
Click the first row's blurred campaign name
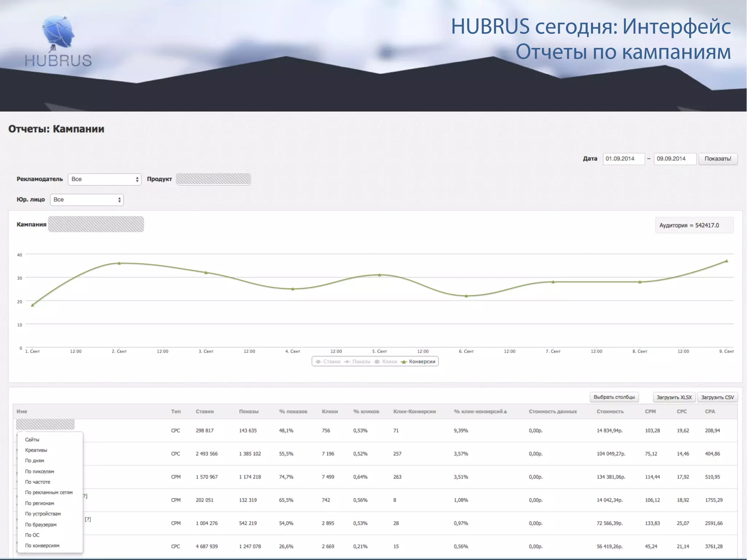[45, 424]
